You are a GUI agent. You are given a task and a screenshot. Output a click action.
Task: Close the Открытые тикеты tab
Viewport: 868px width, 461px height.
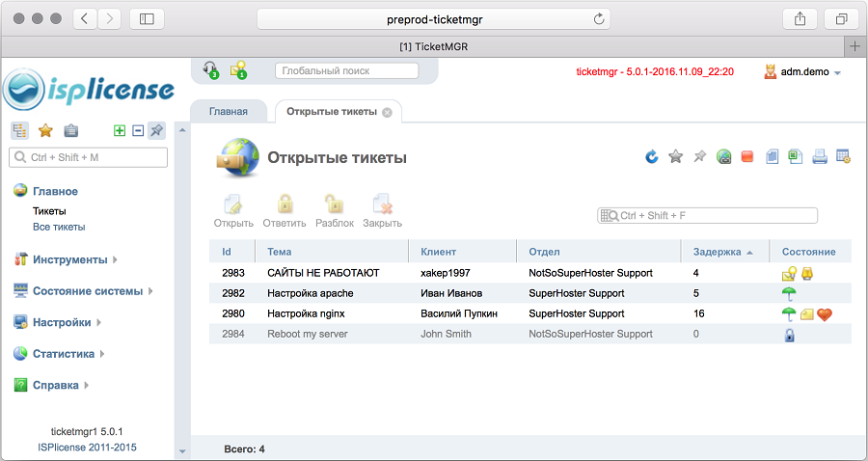click(x=387, y=112)
